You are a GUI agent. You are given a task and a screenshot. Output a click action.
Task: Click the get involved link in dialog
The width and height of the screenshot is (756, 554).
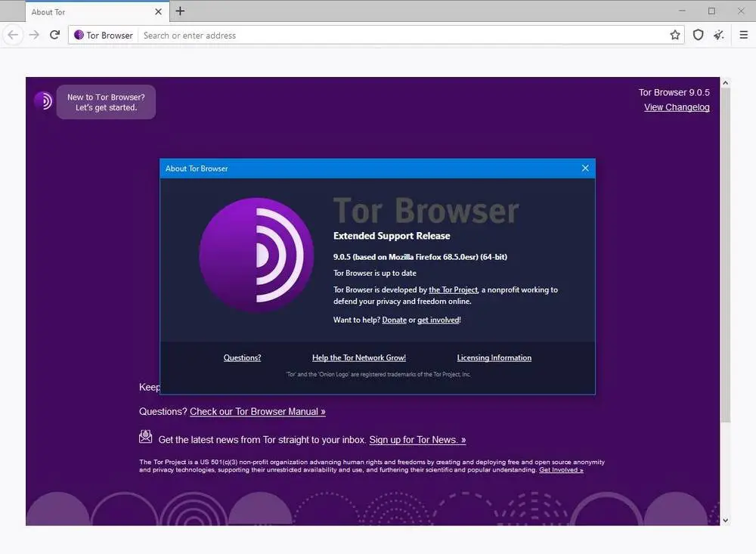tap(438, 320)
